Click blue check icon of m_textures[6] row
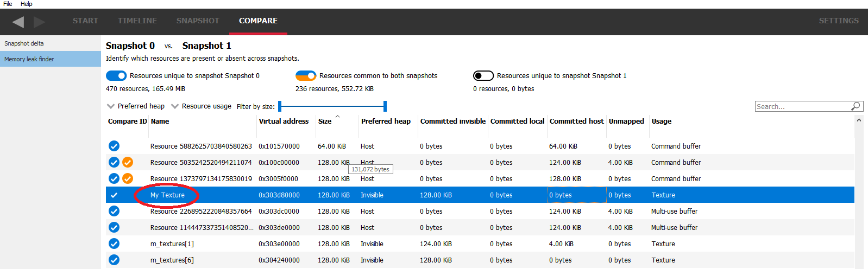This screenshot has width=868, height=269. click(114, 260)
